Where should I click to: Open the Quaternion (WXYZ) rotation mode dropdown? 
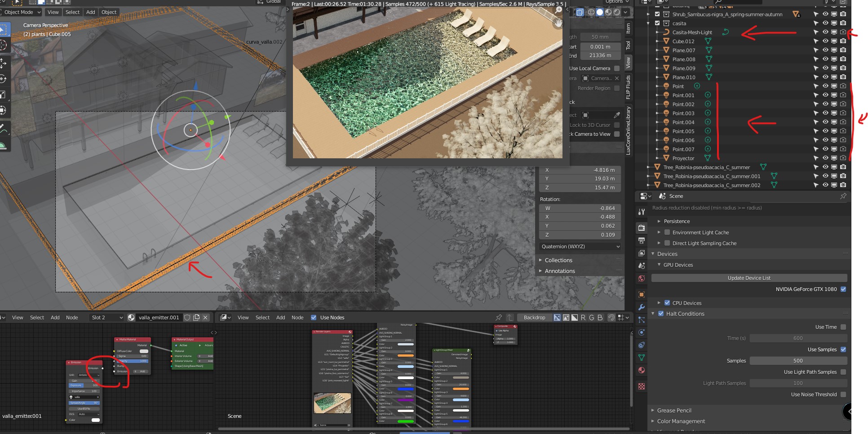pyautogui.click(x=580, y=246)
